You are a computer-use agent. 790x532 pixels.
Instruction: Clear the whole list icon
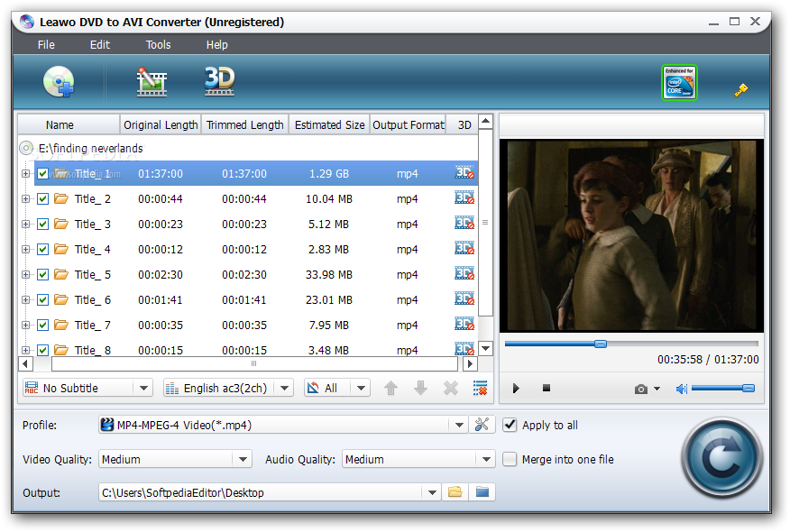pos(480,388)
